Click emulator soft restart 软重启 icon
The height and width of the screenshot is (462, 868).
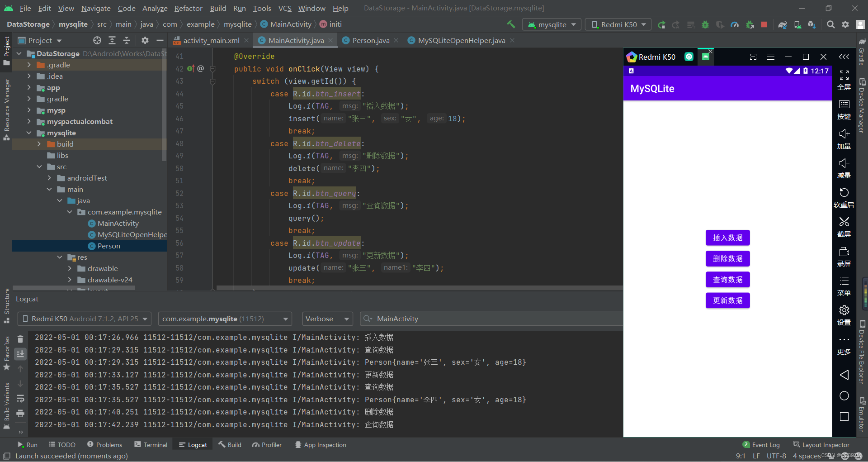point(844,198)
